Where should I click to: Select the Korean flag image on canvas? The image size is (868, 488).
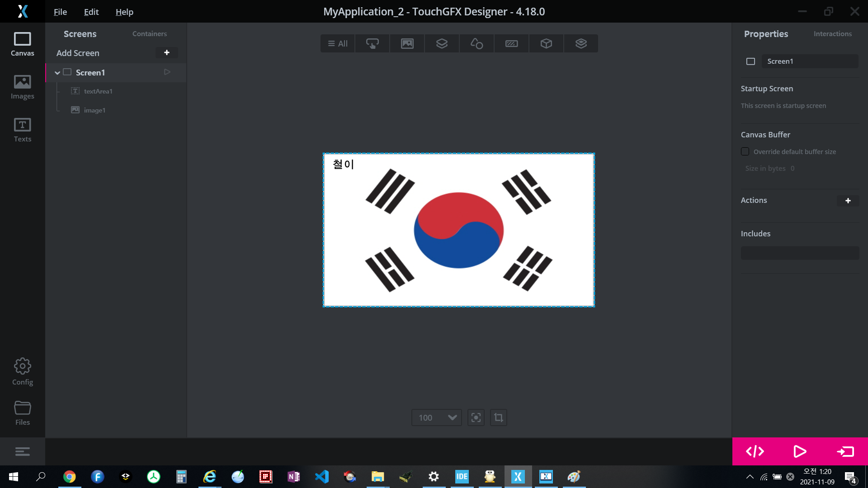click(458, 230)
